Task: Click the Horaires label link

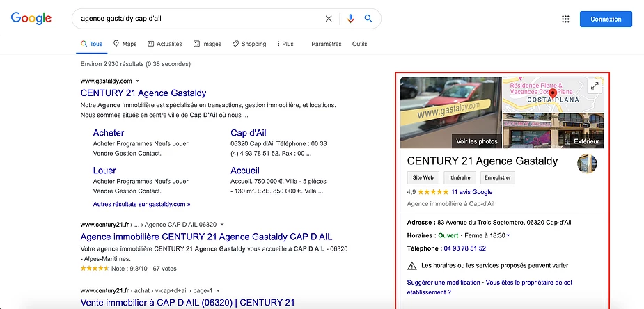Action: coord(422,235)
